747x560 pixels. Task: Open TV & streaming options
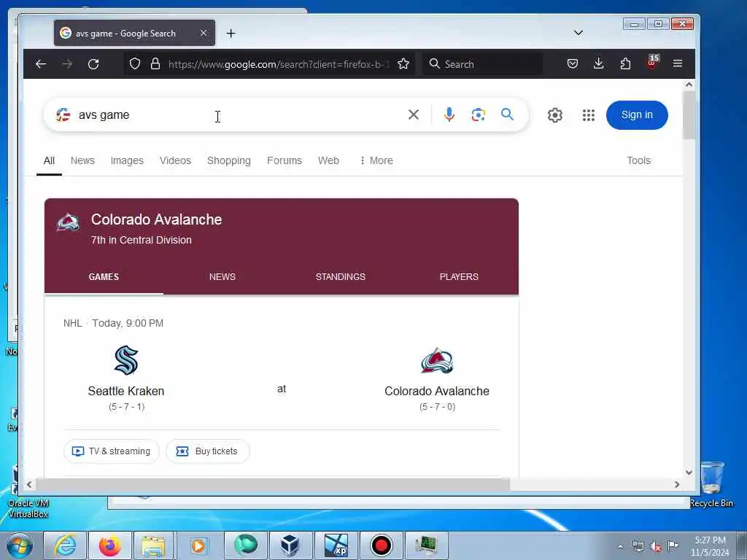pos(111,451)
